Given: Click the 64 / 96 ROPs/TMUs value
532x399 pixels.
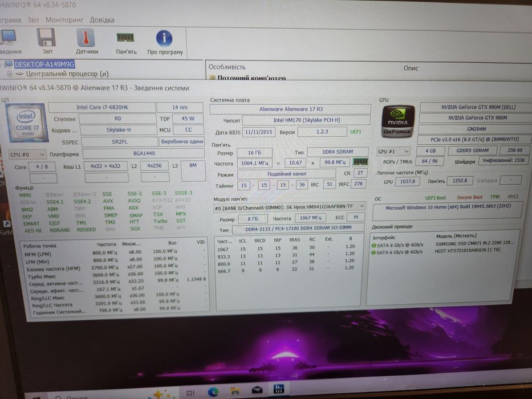Looking at the screenshot, I should pyautogui.click(x=429, y=161).
